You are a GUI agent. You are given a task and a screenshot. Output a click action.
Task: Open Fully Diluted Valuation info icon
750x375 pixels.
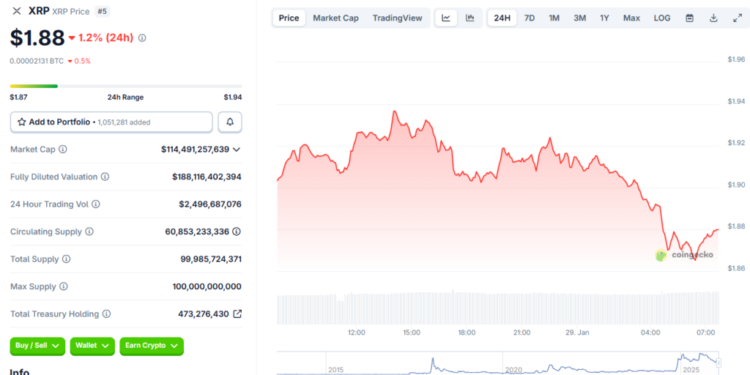[105, 177]
